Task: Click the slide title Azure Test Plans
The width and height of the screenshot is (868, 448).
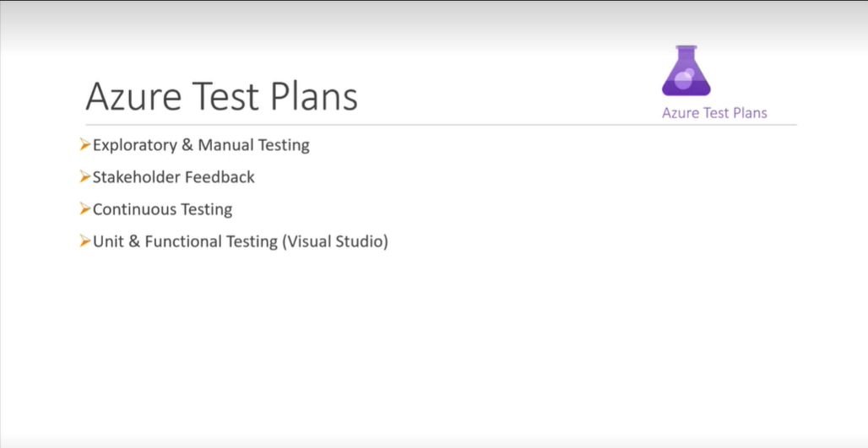Action: [x=221, y=97]
